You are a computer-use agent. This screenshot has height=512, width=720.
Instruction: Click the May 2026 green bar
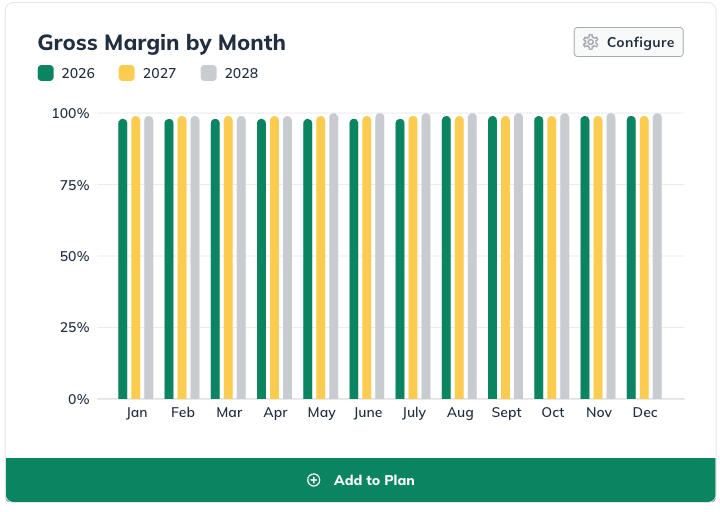tap(308, 259)
